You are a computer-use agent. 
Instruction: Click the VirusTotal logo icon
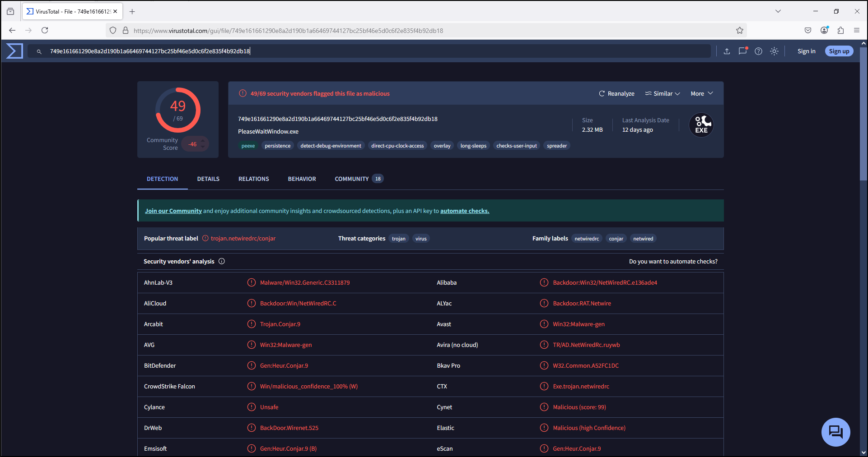14,51
